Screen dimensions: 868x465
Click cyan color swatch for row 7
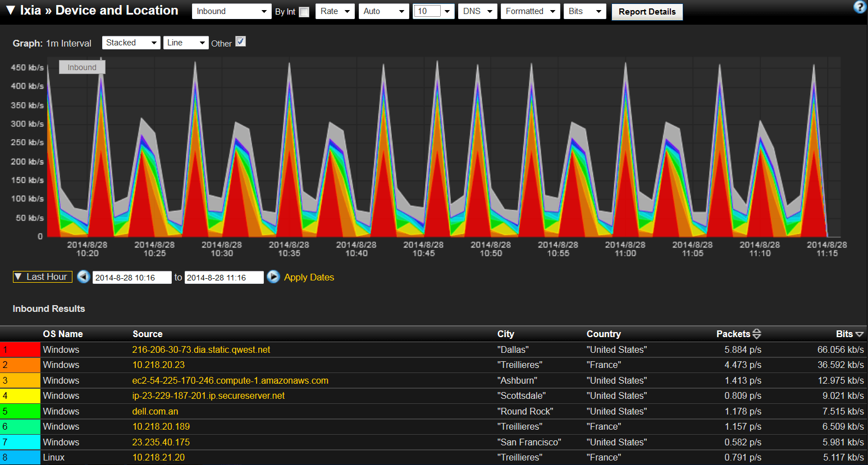click(20, 442)
